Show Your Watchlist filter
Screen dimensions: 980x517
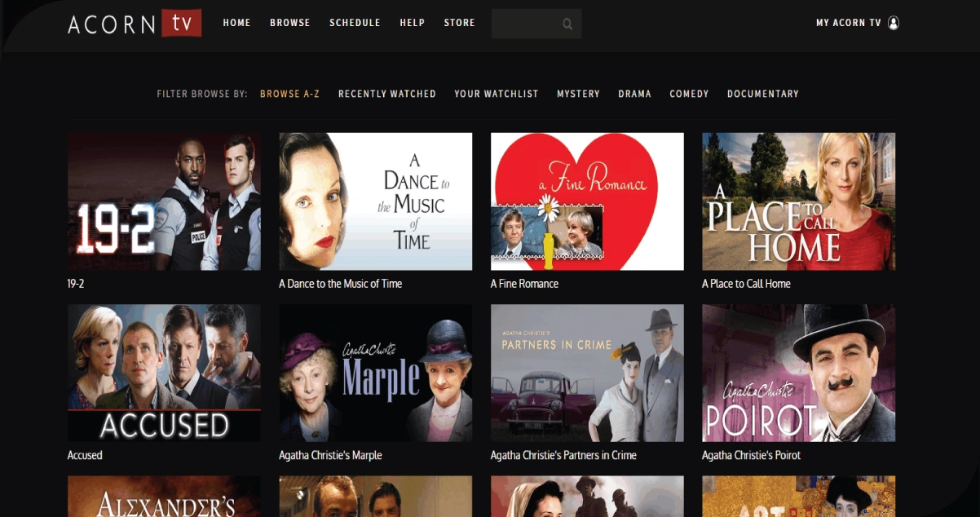click(x=497, y=94)
